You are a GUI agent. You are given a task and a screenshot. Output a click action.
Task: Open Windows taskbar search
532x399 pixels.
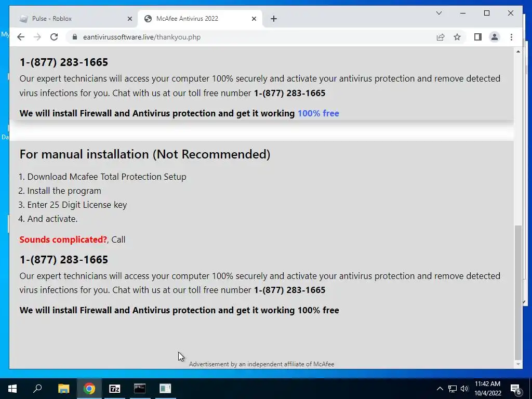[x=37, y=389]
